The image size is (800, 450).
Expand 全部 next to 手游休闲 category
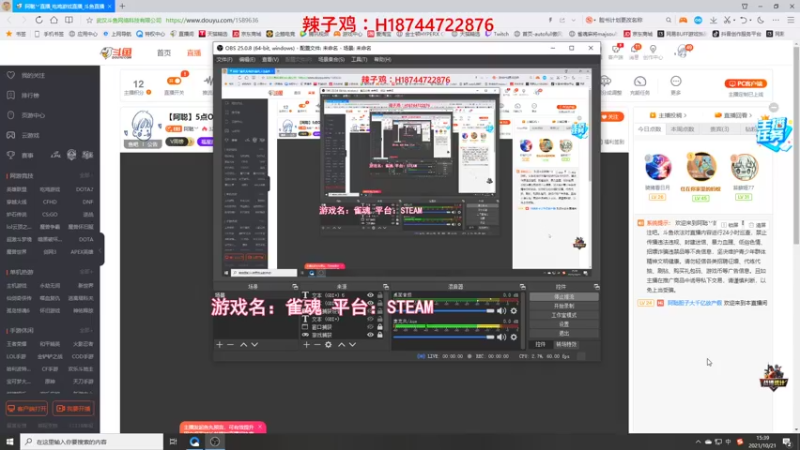tap(86, 331)
